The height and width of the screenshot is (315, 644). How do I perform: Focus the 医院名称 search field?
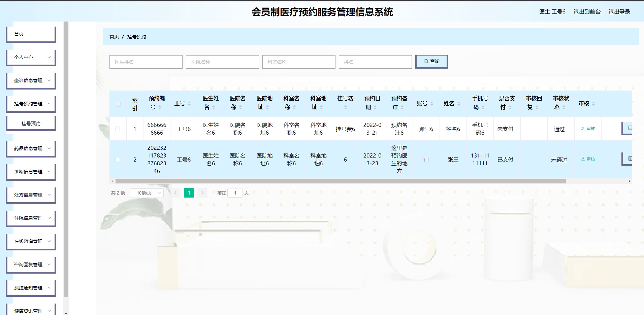(x=222, y=62)
